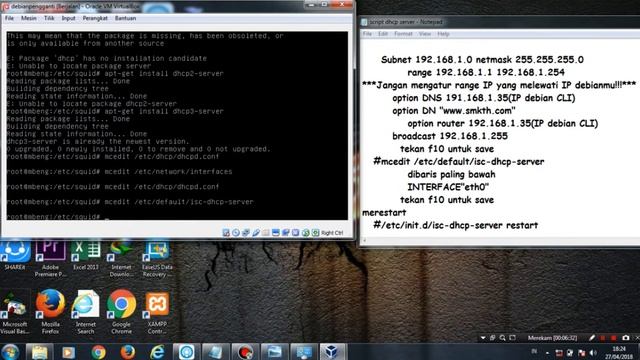Click the video capture icon in VirtualBox status bar
The height and width of the screenshot is (360, 640).
(x=285, y=233)
